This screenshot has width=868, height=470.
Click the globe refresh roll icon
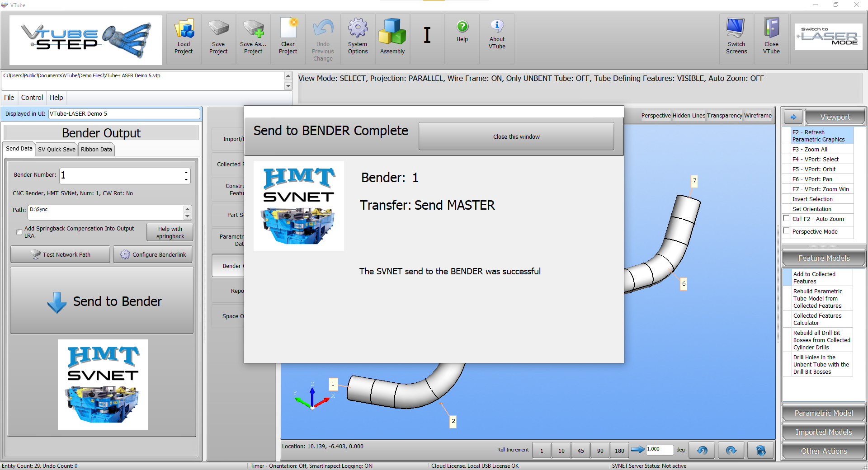click(760, 450)
